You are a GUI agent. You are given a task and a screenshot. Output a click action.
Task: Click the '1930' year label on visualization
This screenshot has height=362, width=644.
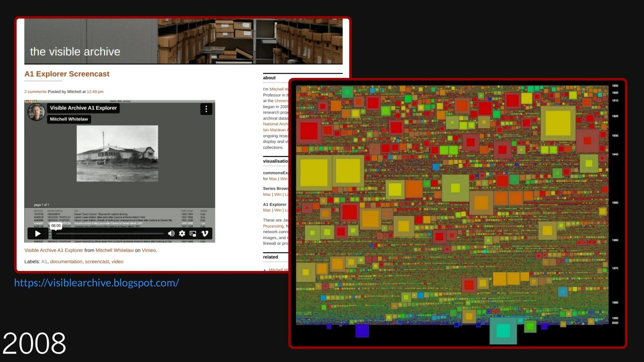[615, 136]
